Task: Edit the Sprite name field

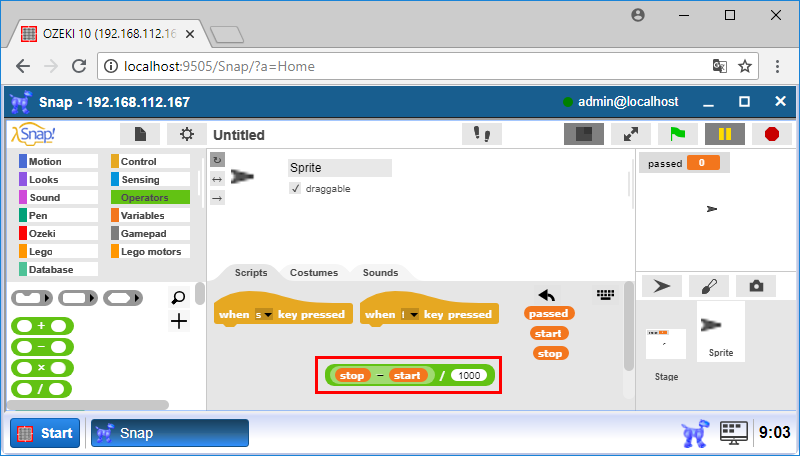Action: click(340, 168)
